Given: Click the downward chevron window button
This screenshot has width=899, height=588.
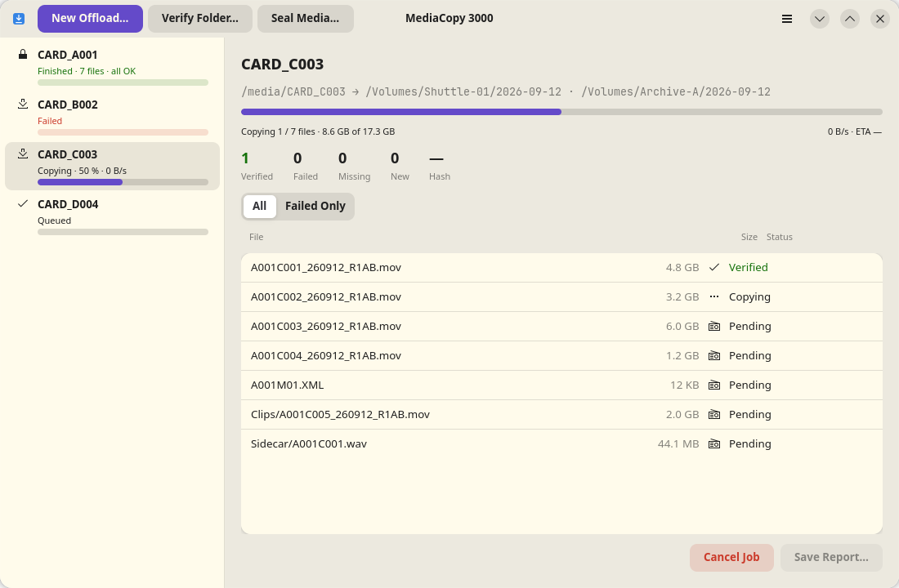Looking at the screenshot, I should coord(819,19).
